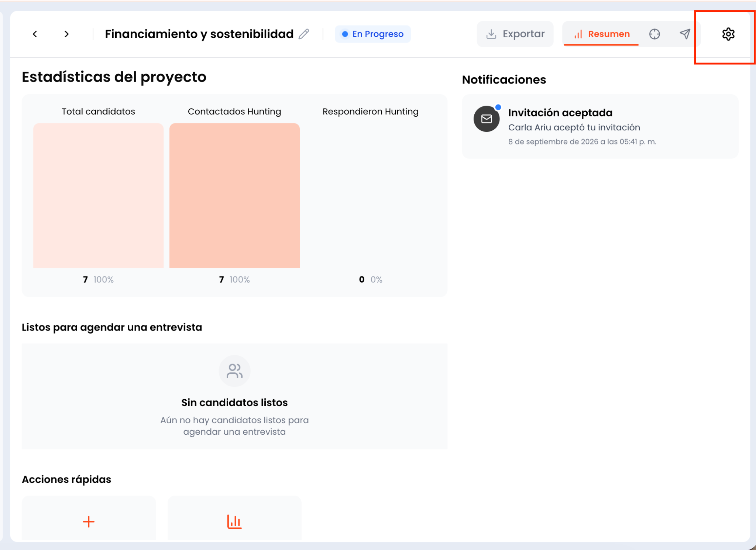Click the Sin candidatos listos text
Screen dimensions: 756x550
click(234, 403)
